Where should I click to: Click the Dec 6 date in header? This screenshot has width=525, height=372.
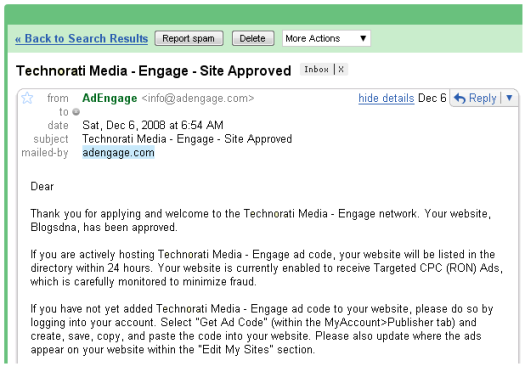click(432, 98)
